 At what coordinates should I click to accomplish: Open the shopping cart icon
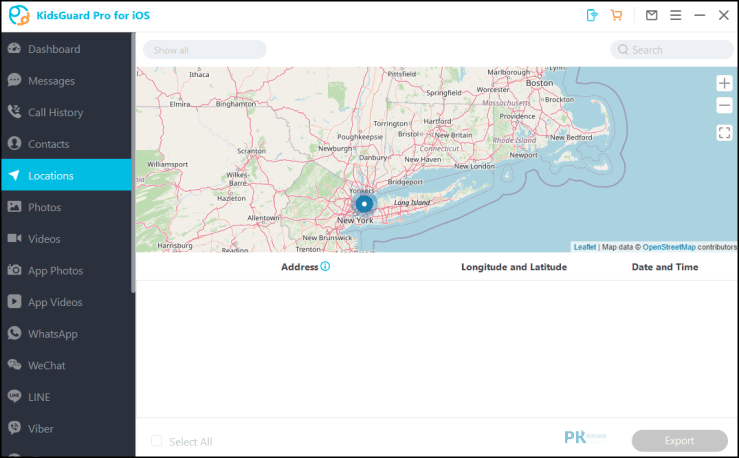coord(616,15)
